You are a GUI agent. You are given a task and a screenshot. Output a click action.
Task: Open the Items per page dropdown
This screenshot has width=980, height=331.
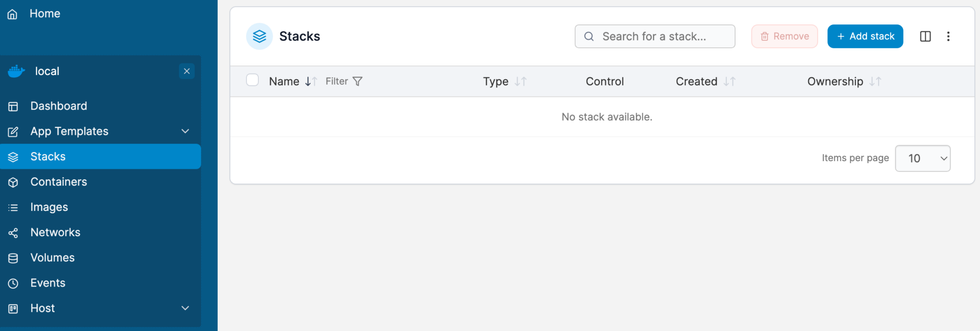coord(922,158)
